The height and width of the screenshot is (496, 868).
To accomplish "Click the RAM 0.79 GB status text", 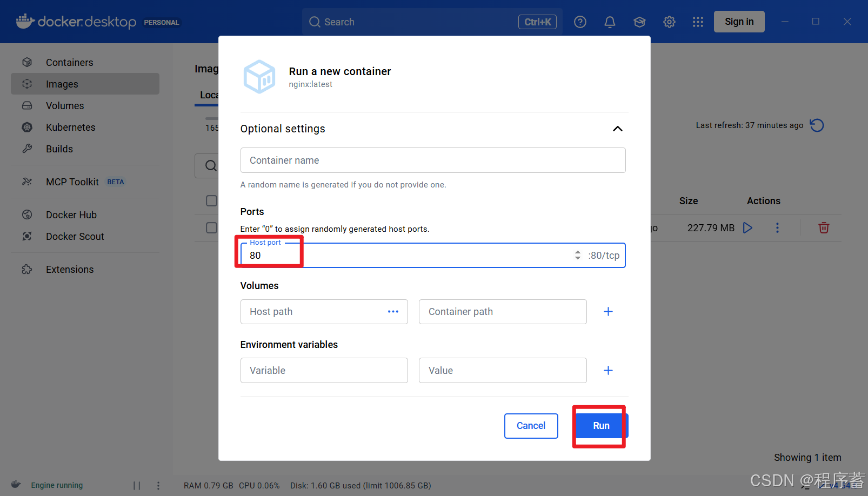I will (x=208, y=485).
